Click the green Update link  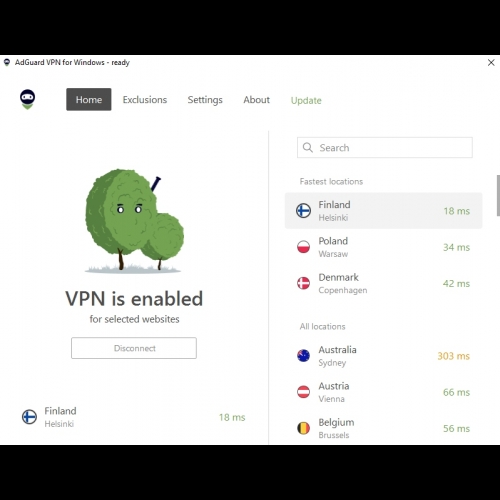(306, 100)
